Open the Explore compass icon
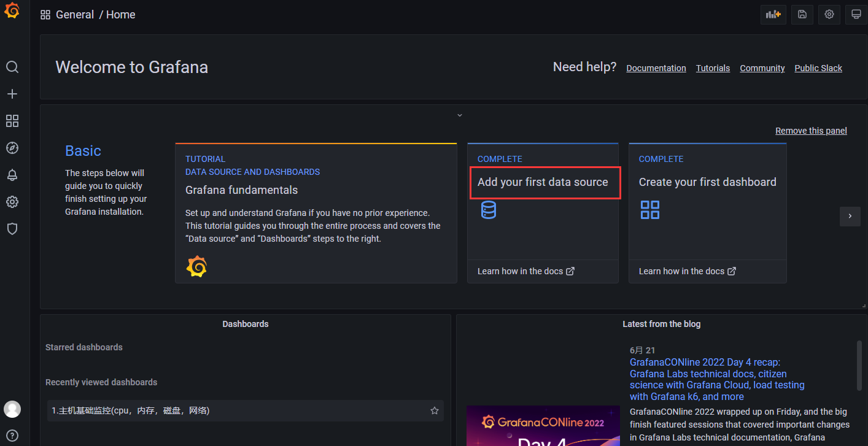Screen dimensions: 868x446 click(12, 148)
